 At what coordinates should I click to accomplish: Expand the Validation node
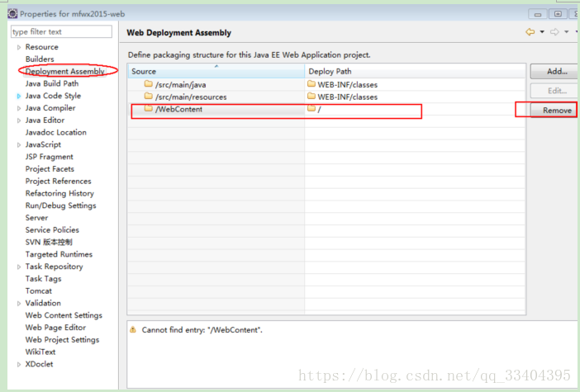[19, 304]
